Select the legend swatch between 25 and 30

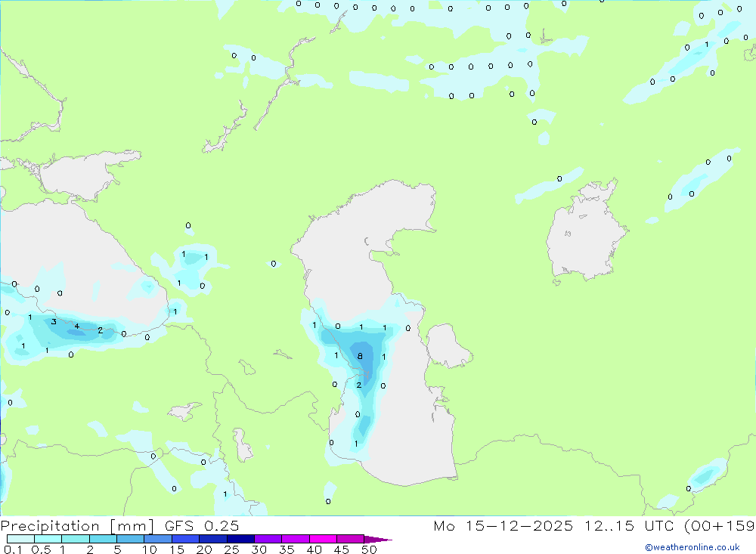240,539
